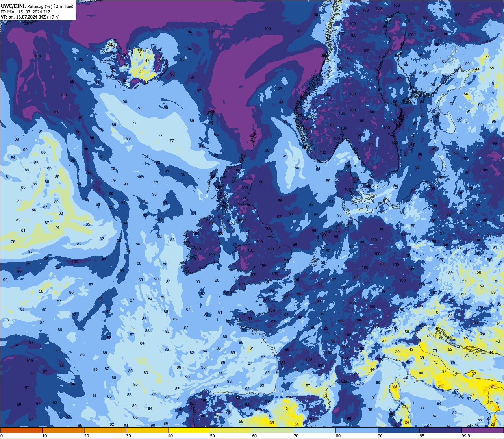Click the '76' humidity value near the left edge
This screenshot has height=439, width=504.
click(x=13, y=242)
